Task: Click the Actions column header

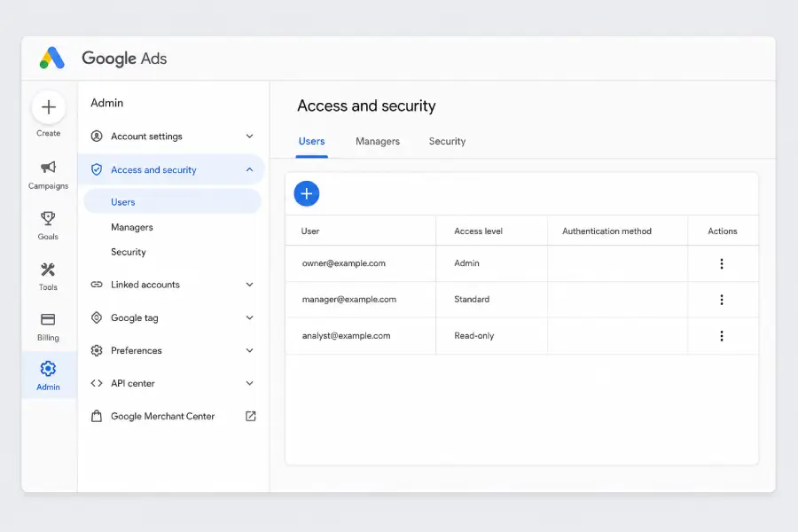Action: coord(723,231)
